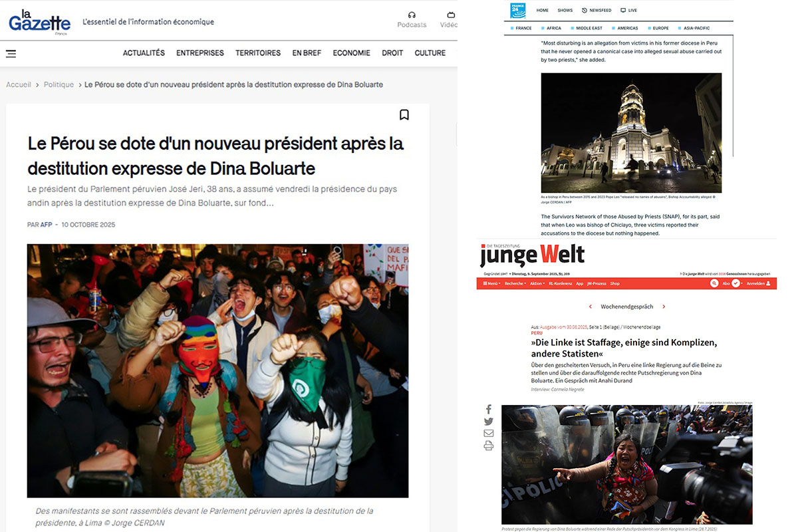The image size is (798, 532).
Task: Go to previous Wochenendgespräch article
Action: click(x=591, y=307)
